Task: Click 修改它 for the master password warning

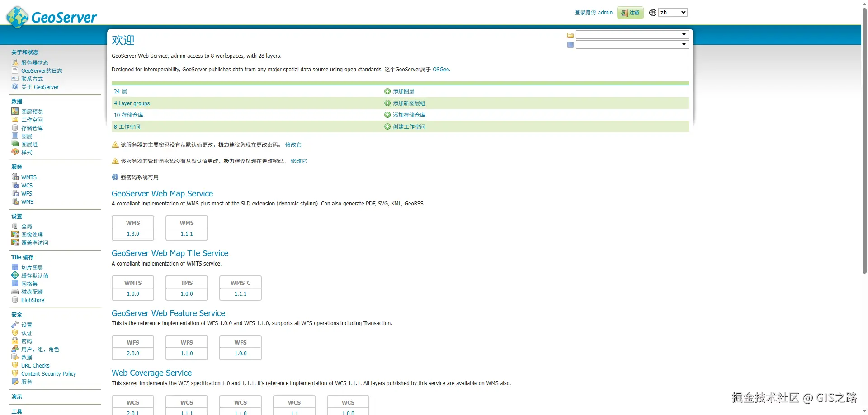Action: (x=293, y=145)
